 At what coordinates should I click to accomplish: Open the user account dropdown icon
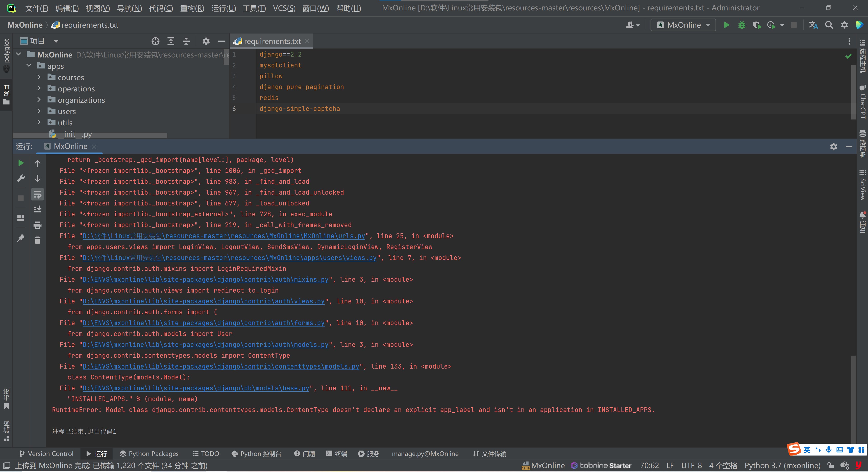[632, 25]
